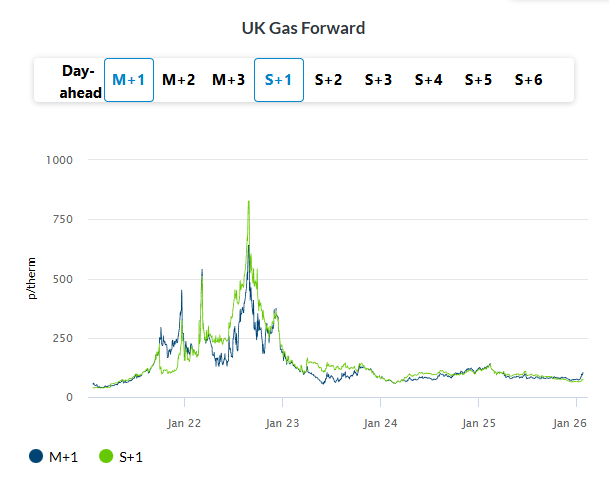Viewport: 609px width, 479px height.
Task: Click the Jan 23 x-axis label
Action: pyautogui.click(x=283, y=423)
